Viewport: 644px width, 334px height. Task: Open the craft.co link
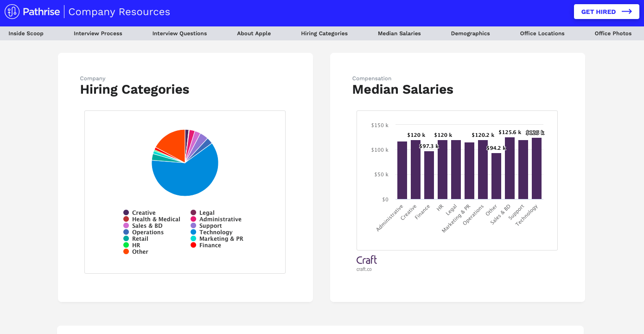364,269
